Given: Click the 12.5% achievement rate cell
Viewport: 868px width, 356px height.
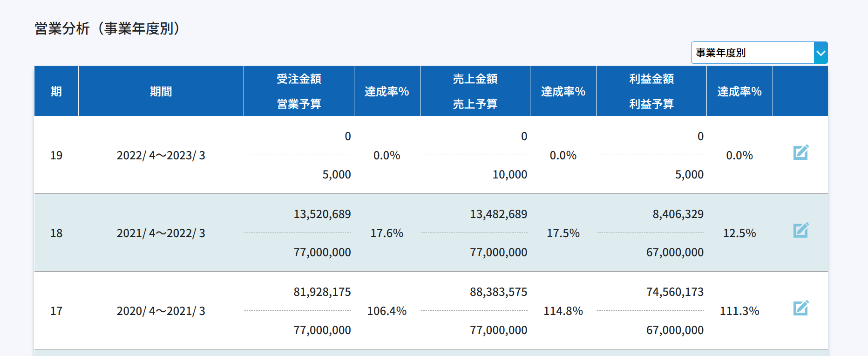Looking at the screenshot, I should coord(739,233).
